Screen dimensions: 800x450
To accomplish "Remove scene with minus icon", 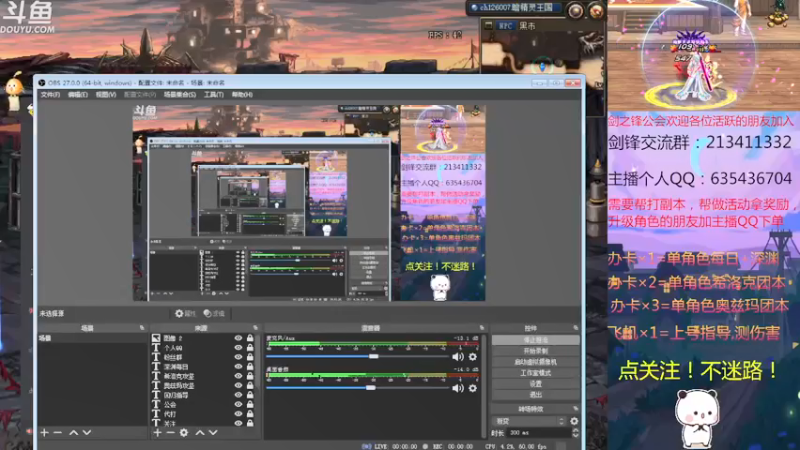I will click(x=58, y=433).
